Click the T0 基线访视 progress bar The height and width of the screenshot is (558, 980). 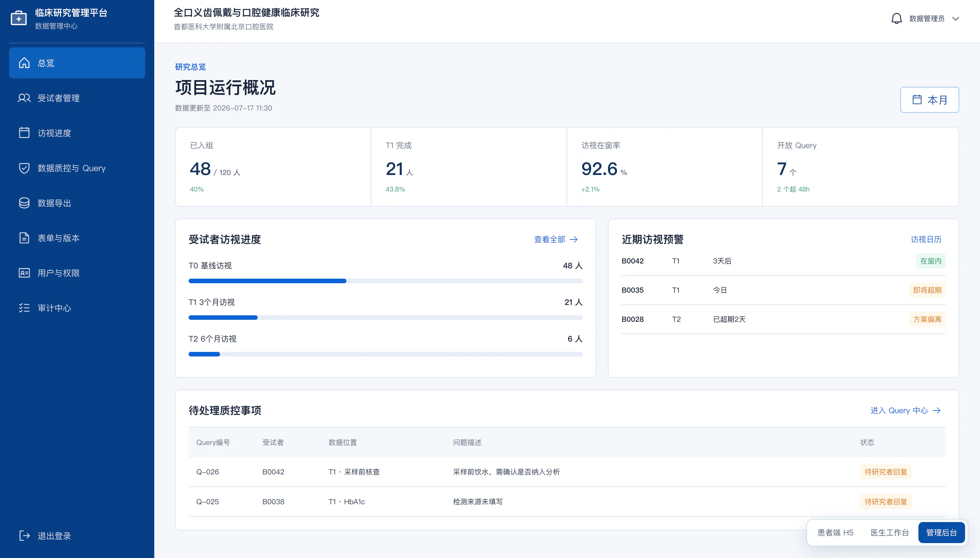(385, 281)
